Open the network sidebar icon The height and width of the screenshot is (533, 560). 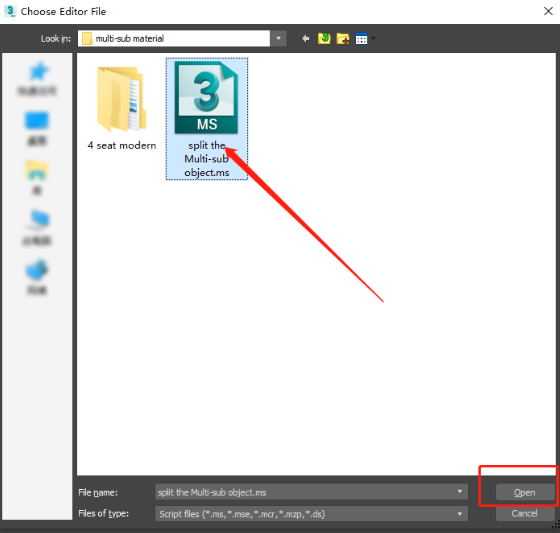[x=37, y=277]
